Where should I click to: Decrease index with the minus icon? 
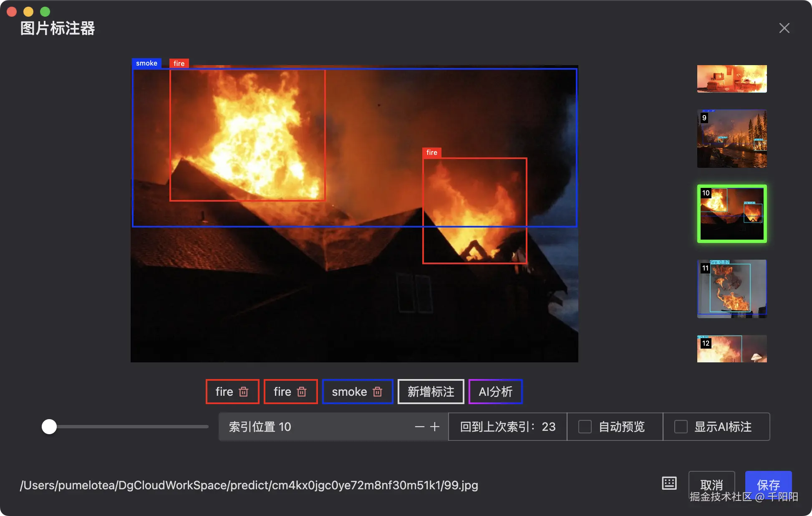(419, 427)
